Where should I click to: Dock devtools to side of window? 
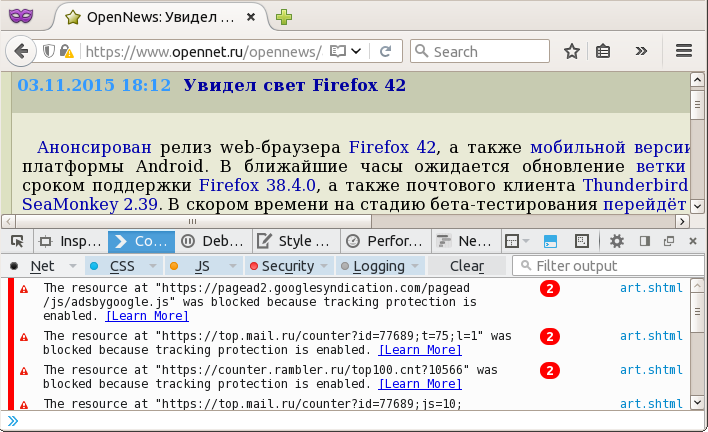coord(645,241)
